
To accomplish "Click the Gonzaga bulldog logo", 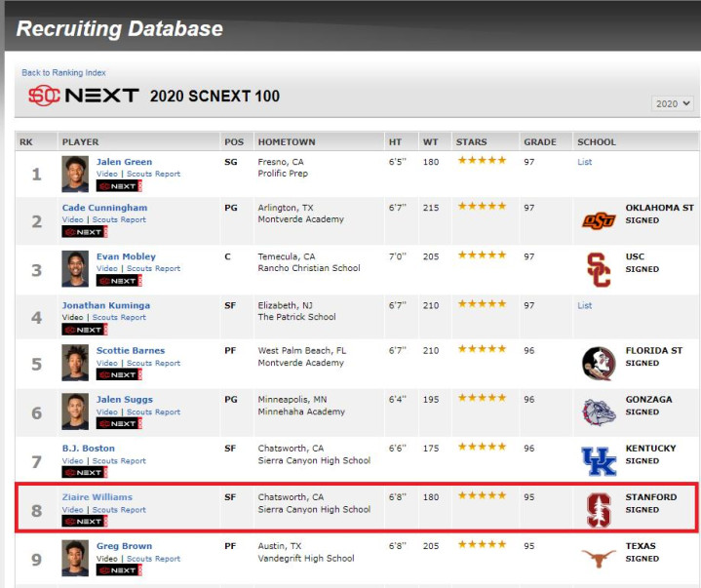I will pyautogui.click(x=599, y=412).
